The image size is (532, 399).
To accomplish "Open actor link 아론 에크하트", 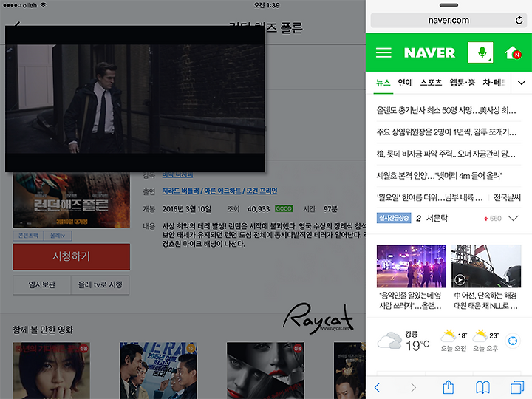I will 222,191.
